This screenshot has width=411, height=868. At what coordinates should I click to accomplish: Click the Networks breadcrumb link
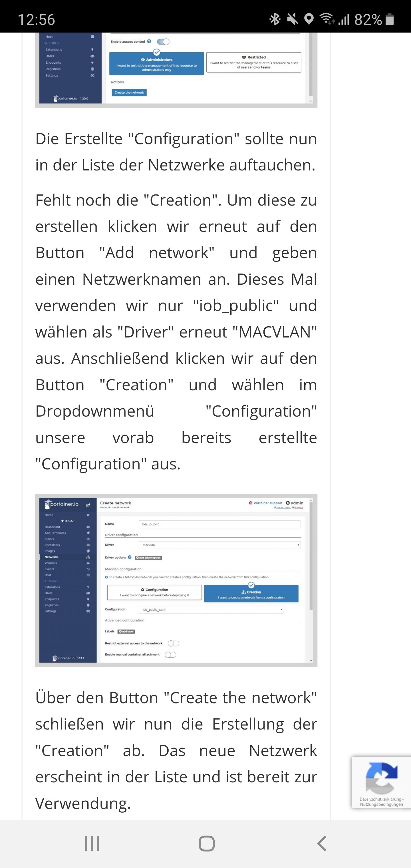tap(106, 507)
